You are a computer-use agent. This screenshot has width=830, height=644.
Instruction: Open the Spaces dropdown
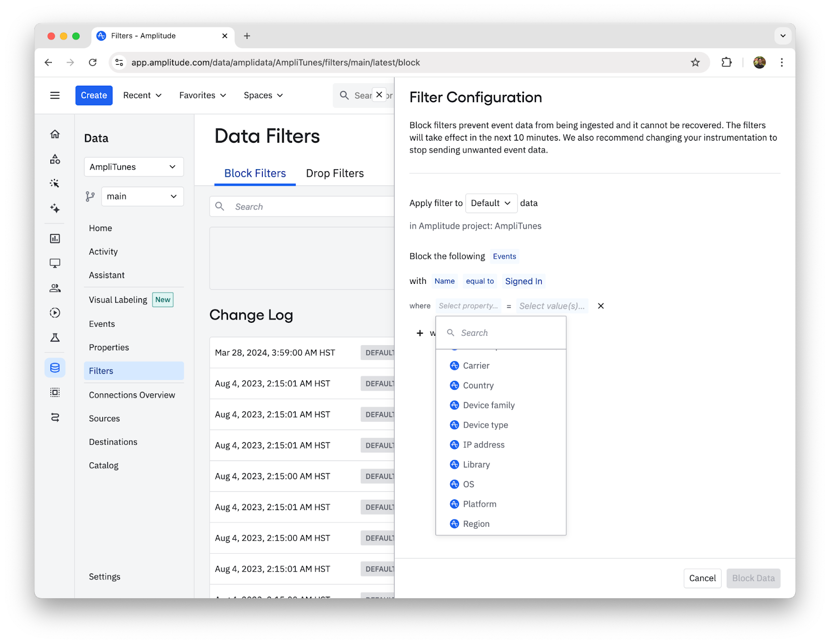[264, 95]
